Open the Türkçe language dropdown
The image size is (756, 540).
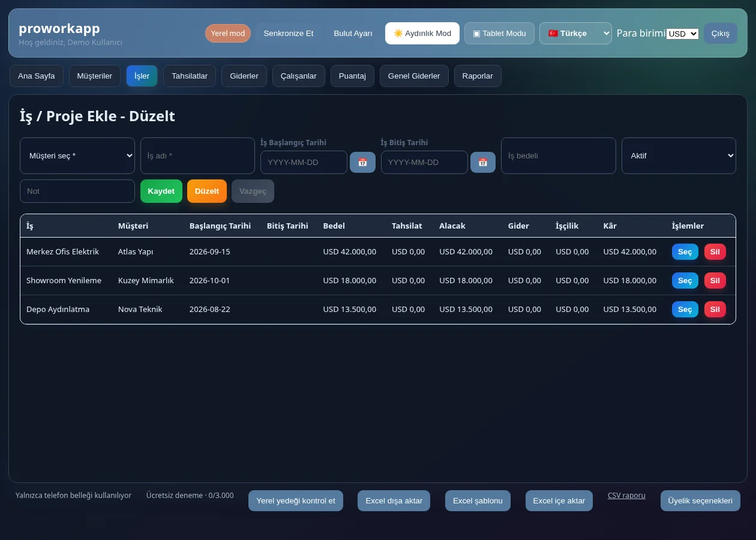[x=575, y=33]
